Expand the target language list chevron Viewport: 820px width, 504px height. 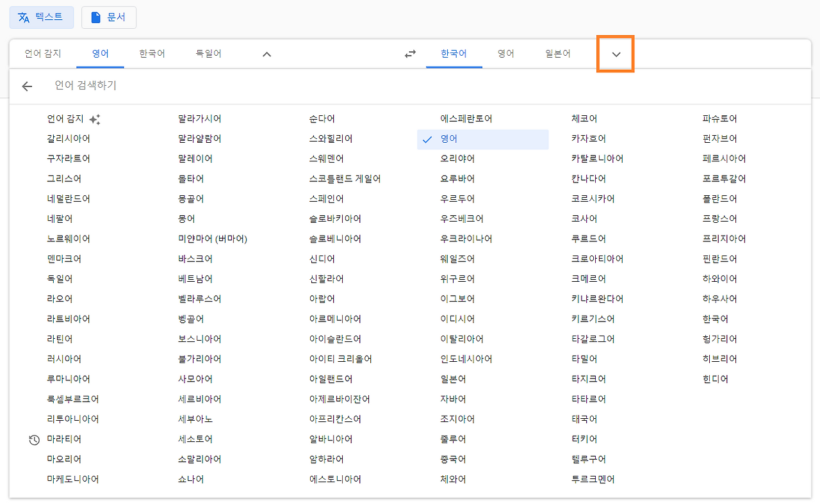616,54
